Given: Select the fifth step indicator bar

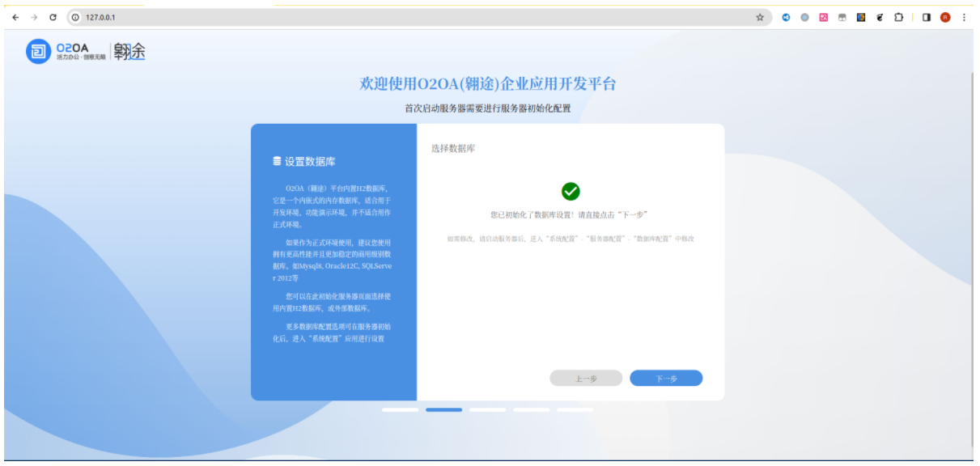Looking at the screenshot, I should [575, 409].
